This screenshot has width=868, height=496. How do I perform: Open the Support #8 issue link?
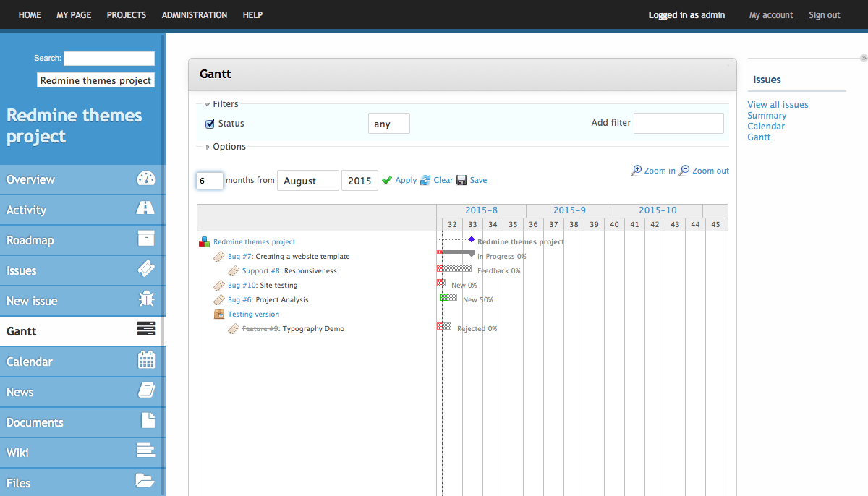(x=261, y=270)
